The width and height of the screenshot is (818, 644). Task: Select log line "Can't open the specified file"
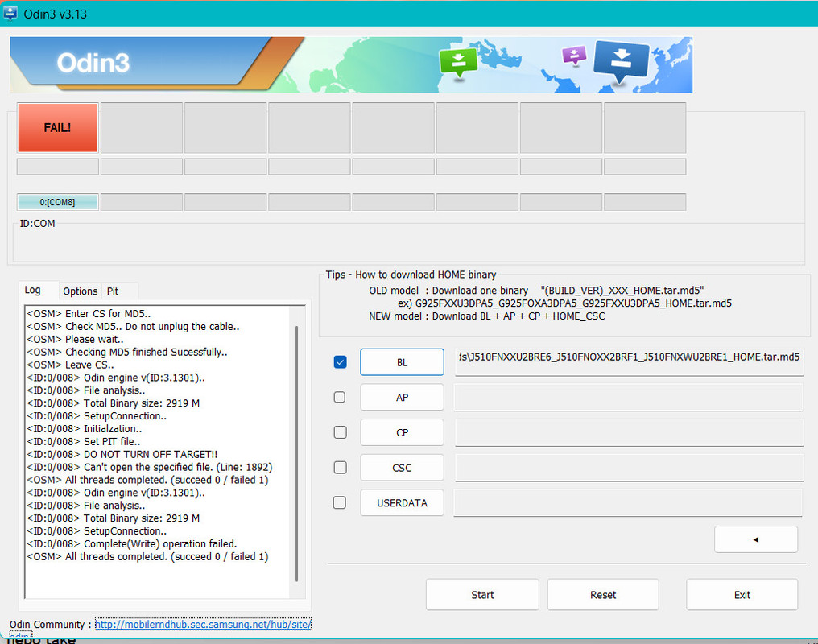point(149,467)
